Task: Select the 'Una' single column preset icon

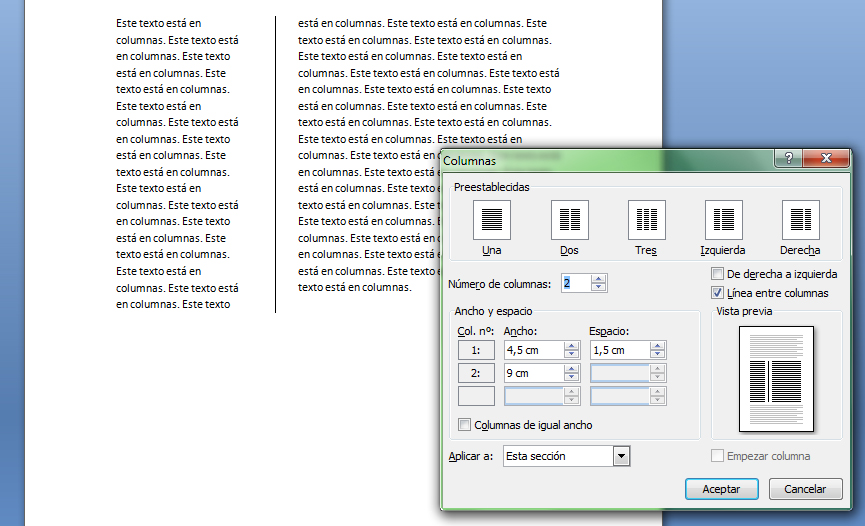Action: click(491, 219)
